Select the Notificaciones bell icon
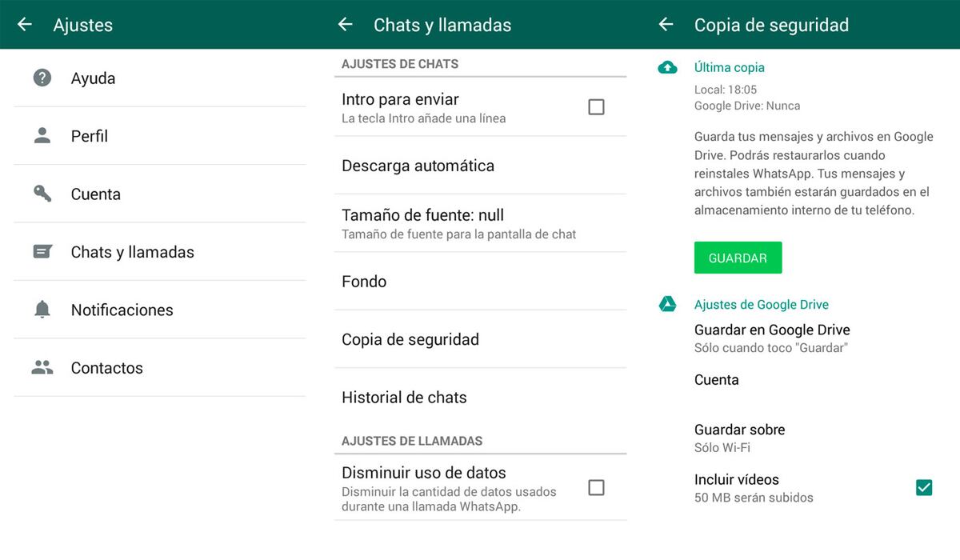Image resolution: width=960 pixels, height=560 pixels. coord(42,310)
